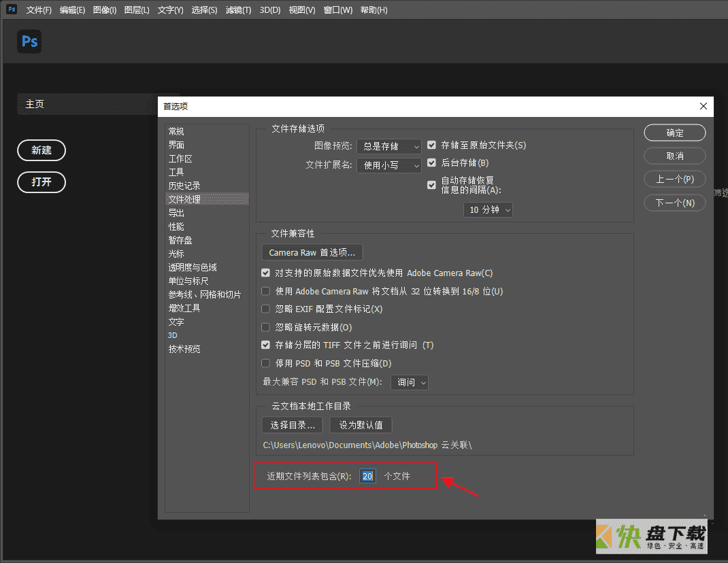Click 取消 to cancel preferences
The height and width of the screenshot is (563, 728).
(675, 156)
